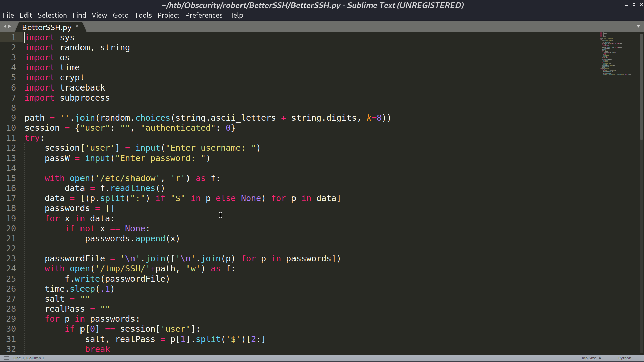Screen dimensions: 644x362
Task: Place cursor on 'import sys' line
Action: point(50,38)
